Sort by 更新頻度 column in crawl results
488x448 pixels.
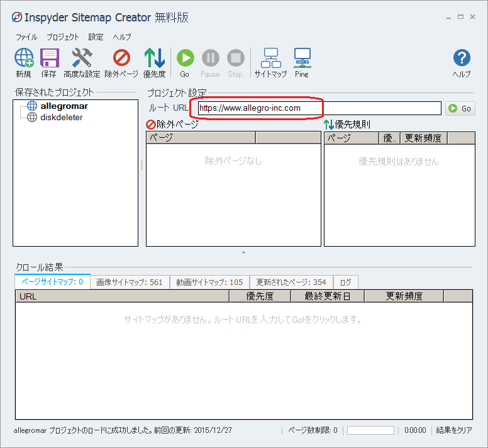404,296
